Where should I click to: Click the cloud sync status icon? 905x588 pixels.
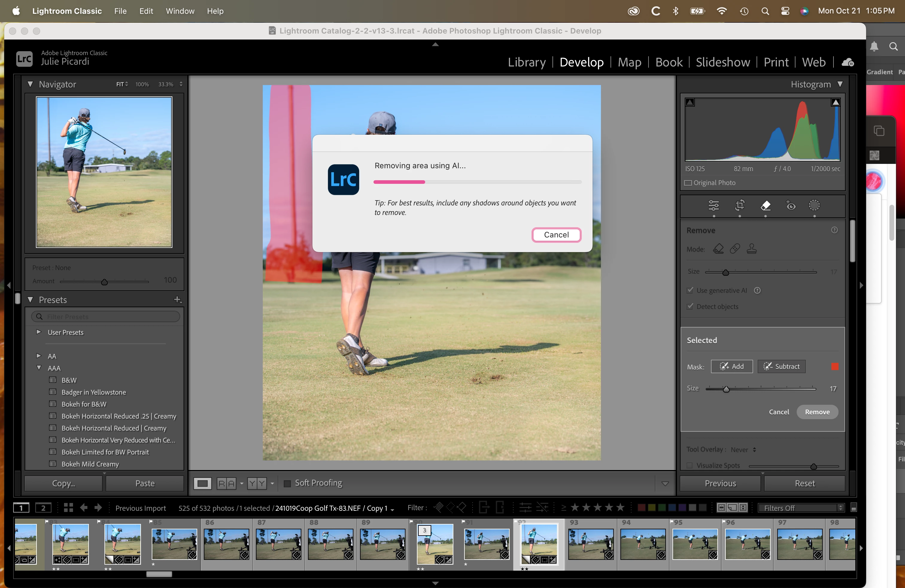click(848, 62)
